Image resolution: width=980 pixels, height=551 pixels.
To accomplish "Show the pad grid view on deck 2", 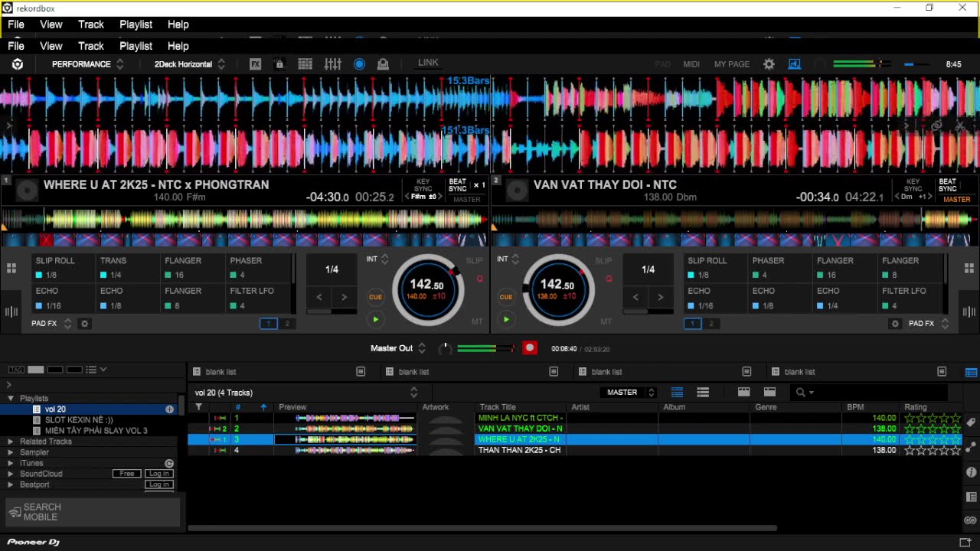I will (x=969, y=268).
